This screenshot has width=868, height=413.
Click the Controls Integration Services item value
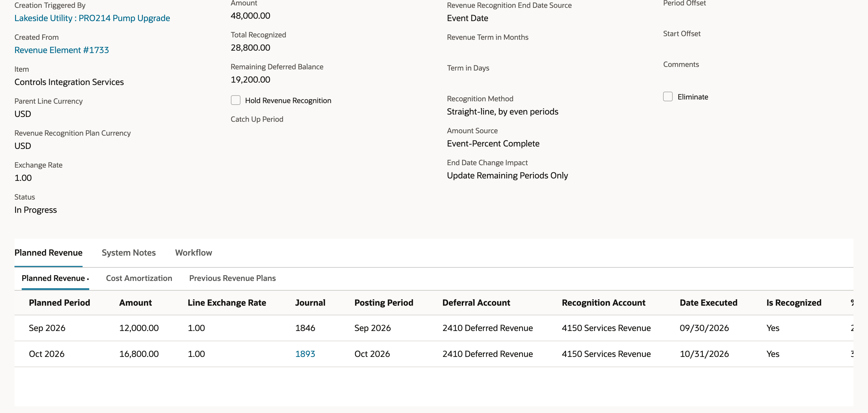(x=69, y=82)
